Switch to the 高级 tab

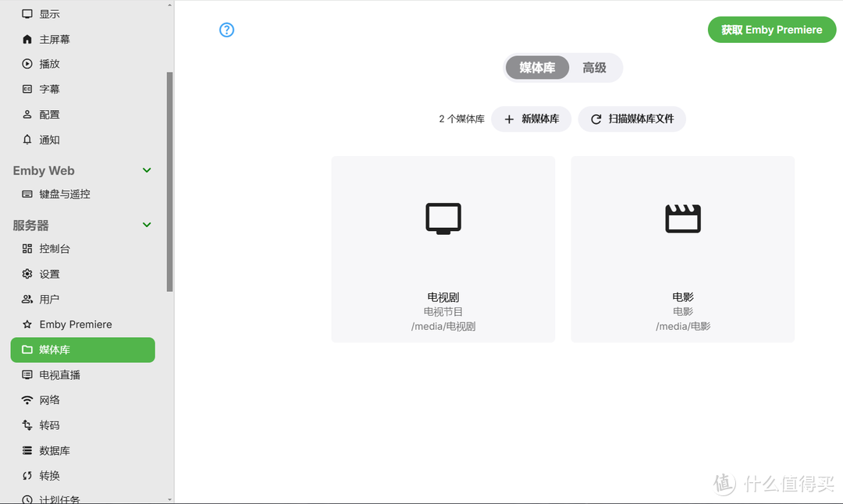pyautogui.click(x=594, y=68)
